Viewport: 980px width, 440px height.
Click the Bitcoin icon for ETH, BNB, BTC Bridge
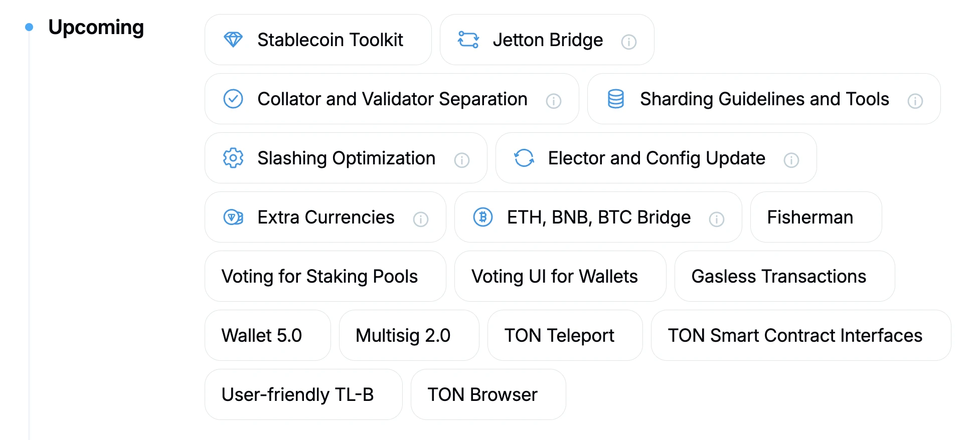[483, 217]
